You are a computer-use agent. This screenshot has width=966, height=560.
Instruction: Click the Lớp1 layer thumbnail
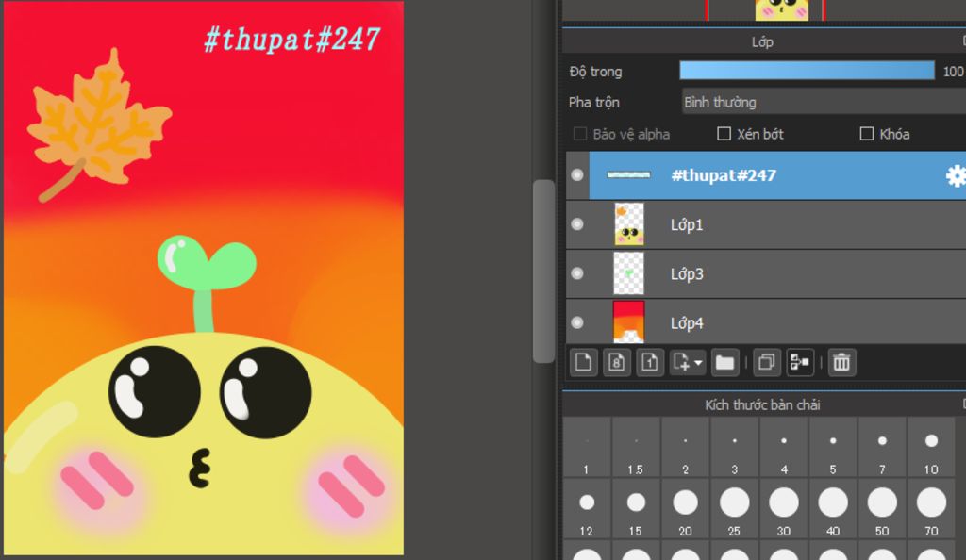[629, 224]
